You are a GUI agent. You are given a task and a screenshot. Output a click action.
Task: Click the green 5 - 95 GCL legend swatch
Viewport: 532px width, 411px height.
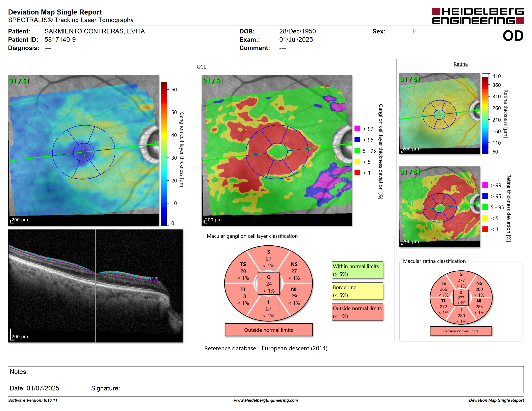coord(357,150)
